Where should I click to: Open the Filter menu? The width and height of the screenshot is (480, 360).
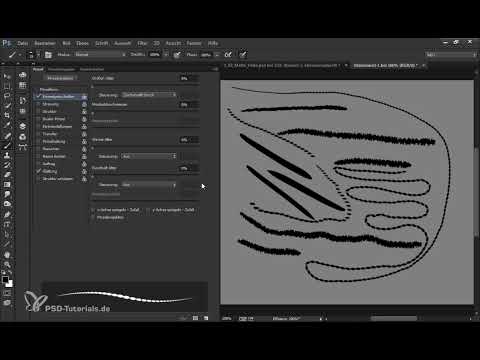pyautogui.click(x=142, y=43)
